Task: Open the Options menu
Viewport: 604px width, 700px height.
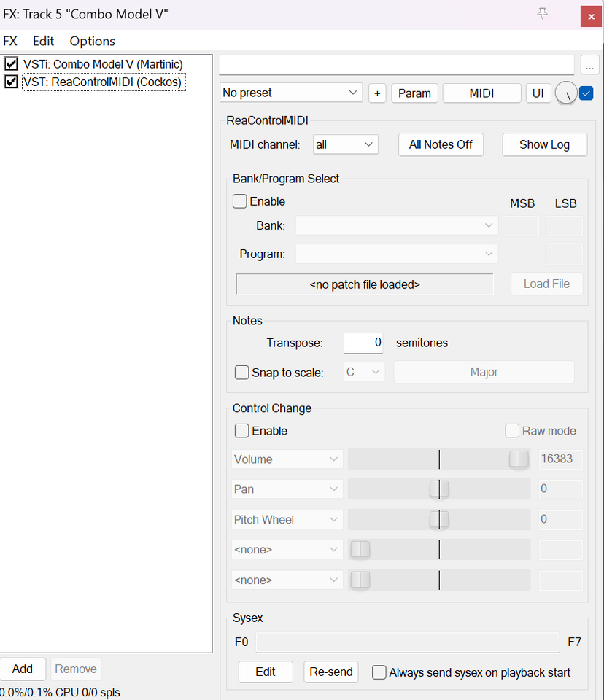Action: [x=93, y=41]
